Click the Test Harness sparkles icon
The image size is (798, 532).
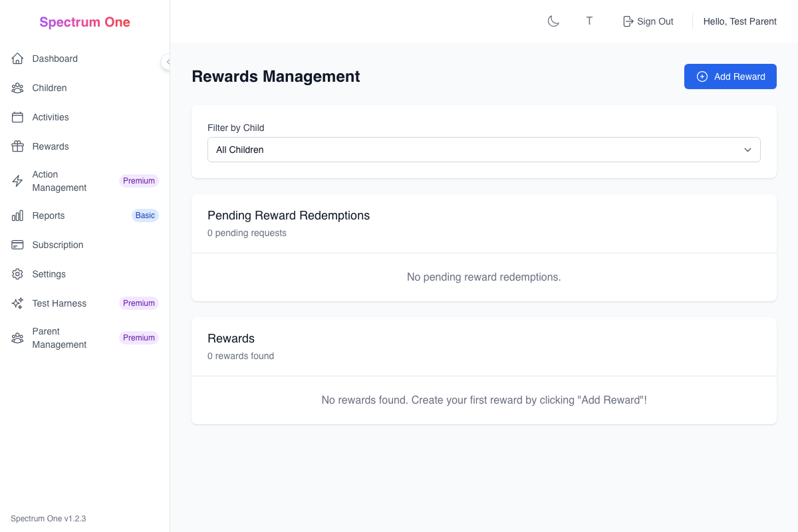(17, 303)
